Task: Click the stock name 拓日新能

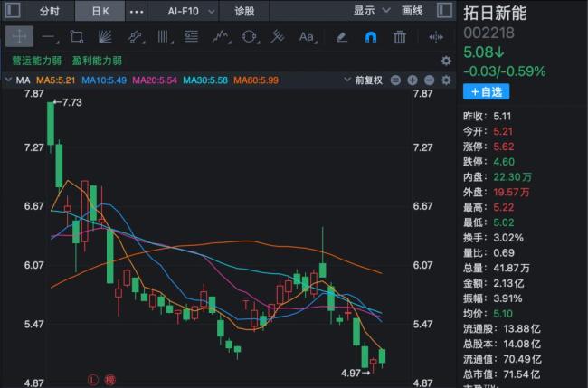Action: point(495,14)
